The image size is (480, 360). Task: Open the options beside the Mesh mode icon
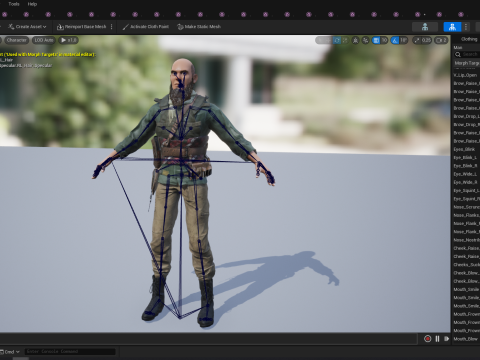point(466,27)
